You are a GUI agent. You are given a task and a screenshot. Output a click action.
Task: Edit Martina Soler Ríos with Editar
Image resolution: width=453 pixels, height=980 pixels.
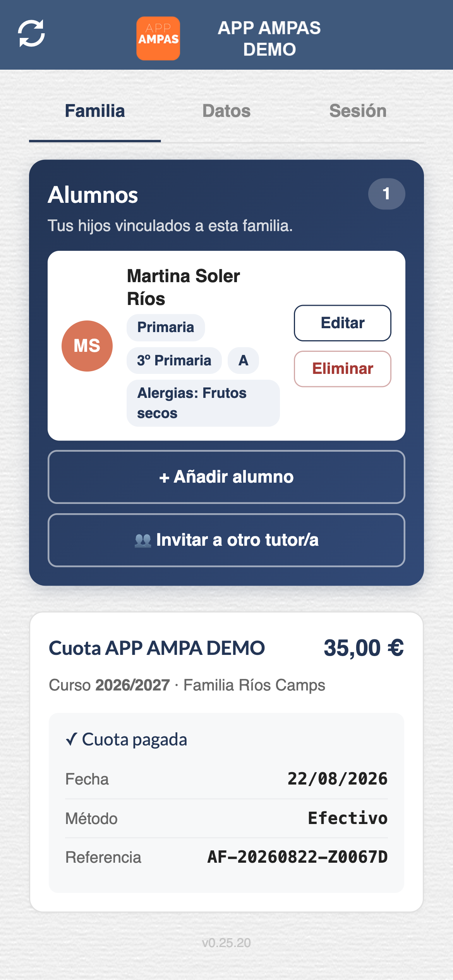[342, 323]
